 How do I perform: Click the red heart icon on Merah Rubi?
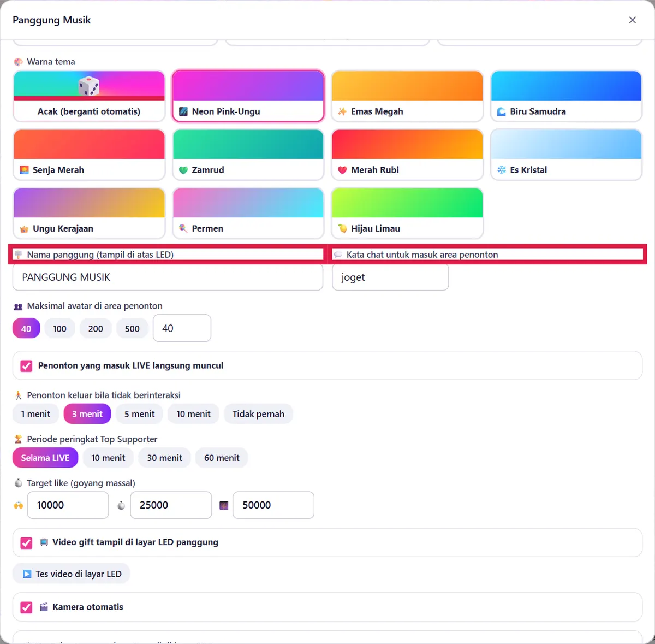342,170
